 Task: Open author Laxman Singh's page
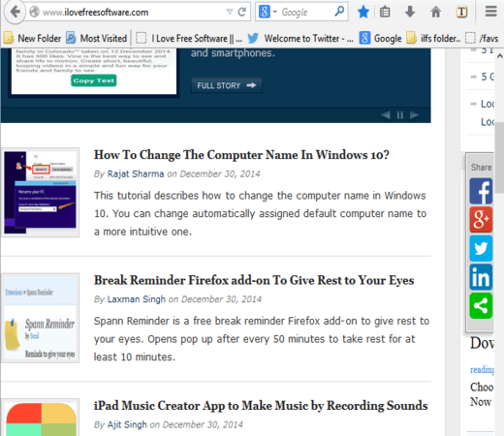[x=137, y=299]
